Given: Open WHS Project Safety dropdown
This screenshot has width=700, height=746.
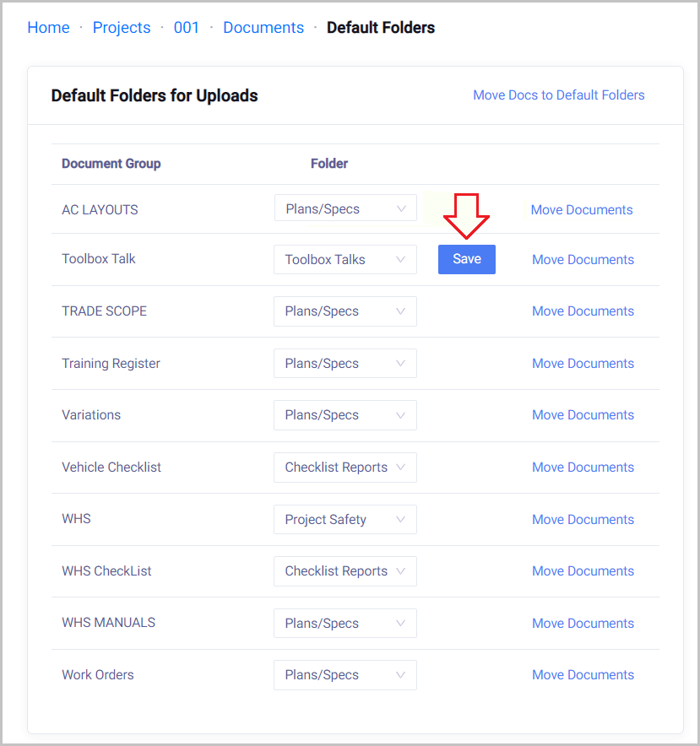Looking at the screenshot, I should [345, 520].
